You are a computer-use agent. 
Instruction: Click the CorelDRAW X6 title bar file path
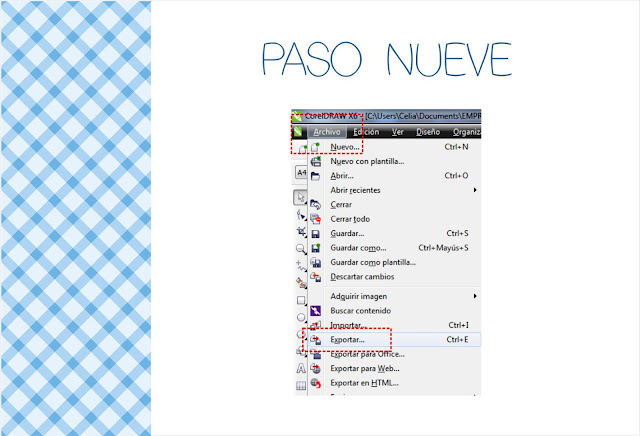423,116
